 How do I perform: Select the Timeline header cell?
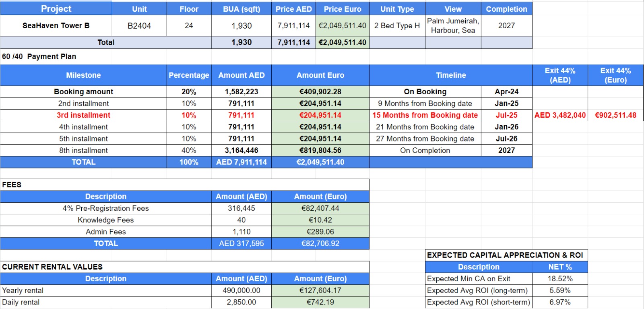point(451,75)
